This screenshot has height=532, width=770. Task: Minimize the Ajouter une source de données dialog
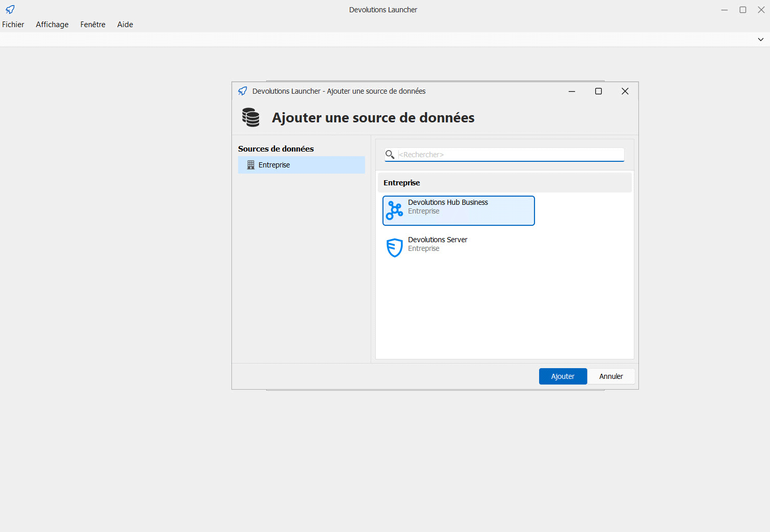(572, 91)
